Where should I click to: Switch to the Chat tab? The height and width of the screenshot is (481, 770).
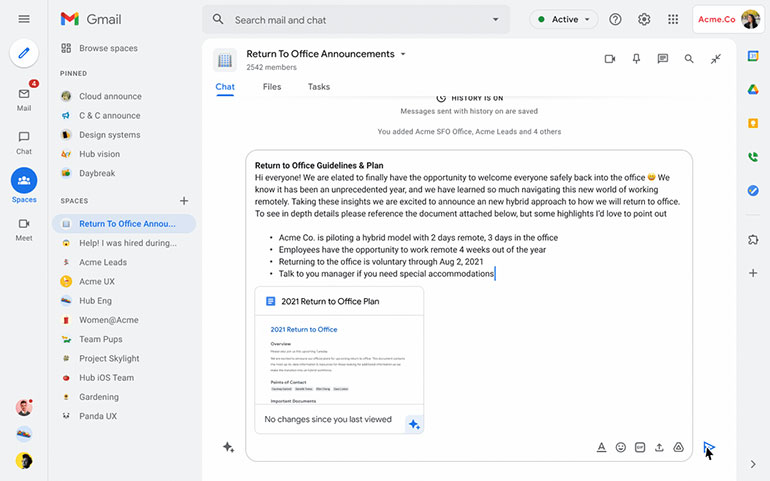tap(225, 87)
